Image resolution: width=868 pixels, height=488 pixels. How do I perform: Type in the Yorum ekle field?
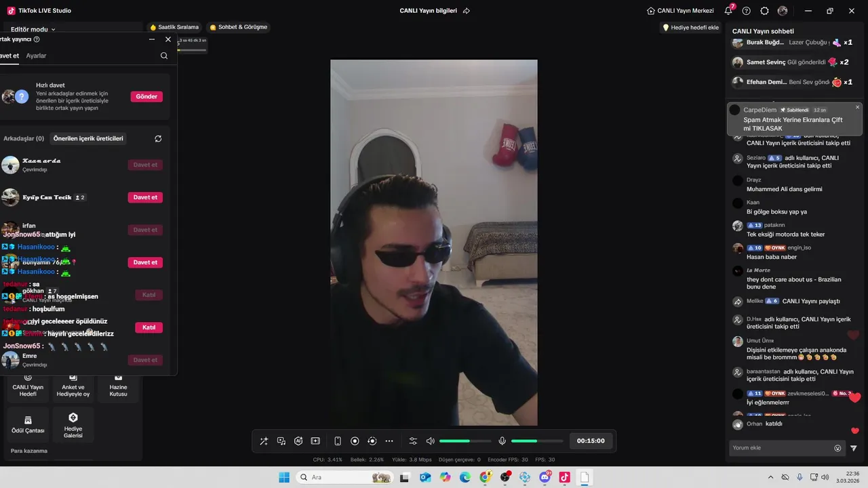[x=781, y=448]
